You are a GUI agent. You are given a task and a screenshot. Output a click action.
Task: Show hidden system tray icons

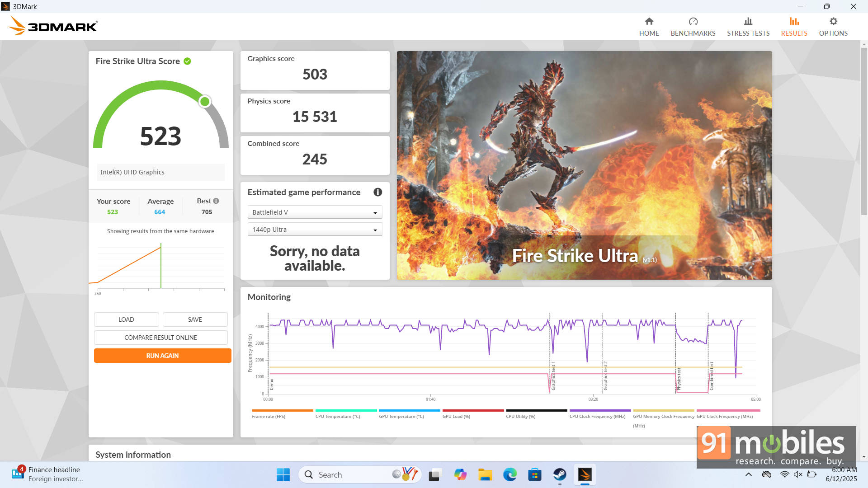749,474
